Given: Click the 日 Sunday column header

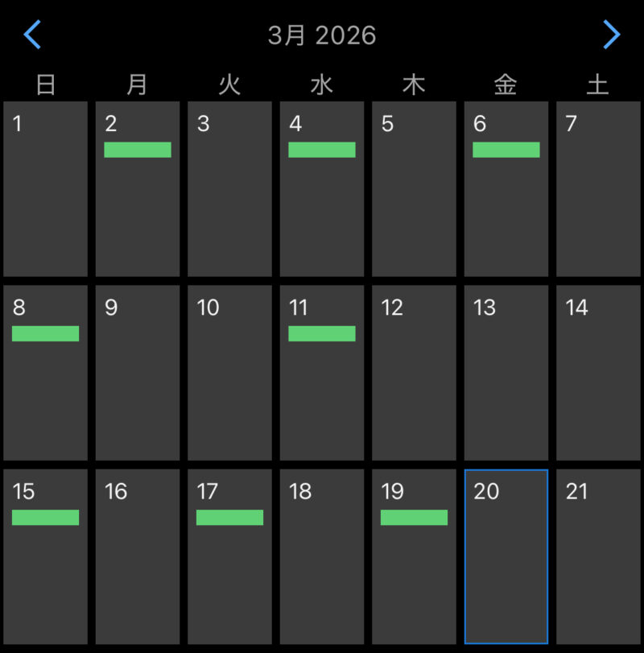Looking at the screenshot, I should pos(45,85).
